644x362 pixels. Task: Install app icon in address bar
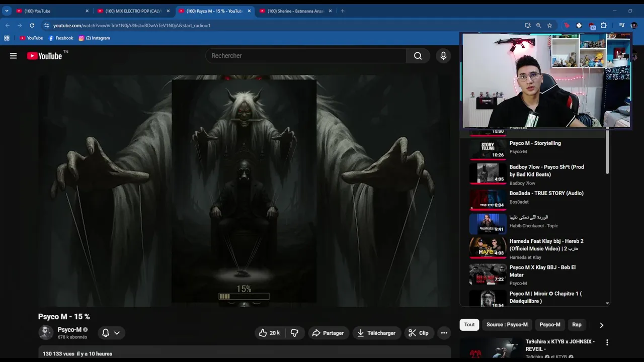click(527, 25)
